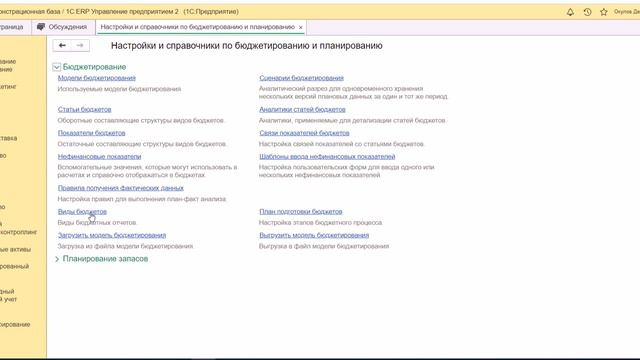This screenshot has height=360, width=640.
Task: Open Сценарии бюджетирования link
Action: click(x=302, y=78)
